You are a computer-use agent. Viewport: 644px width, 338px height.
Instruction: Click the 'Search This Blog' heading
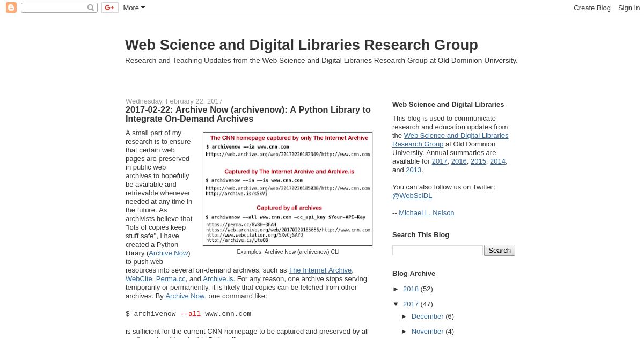[x=421, y=234]
